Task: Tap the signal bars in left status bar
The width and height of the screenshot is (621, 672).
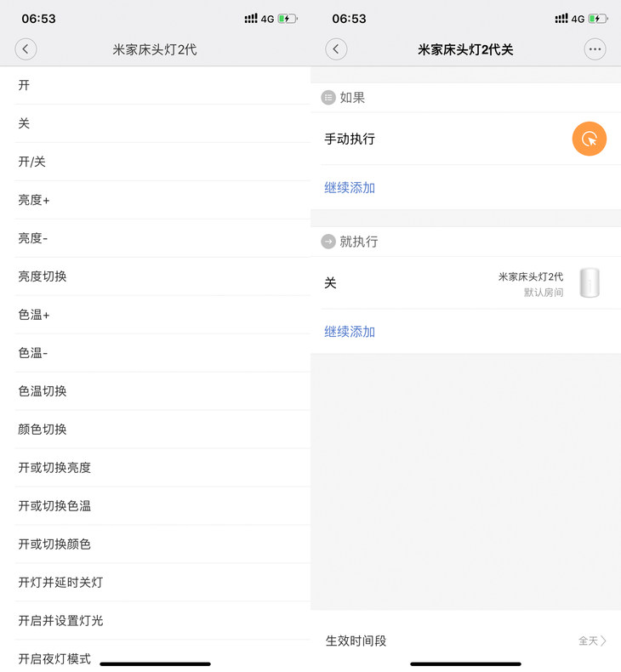Action: pos(251,19)
